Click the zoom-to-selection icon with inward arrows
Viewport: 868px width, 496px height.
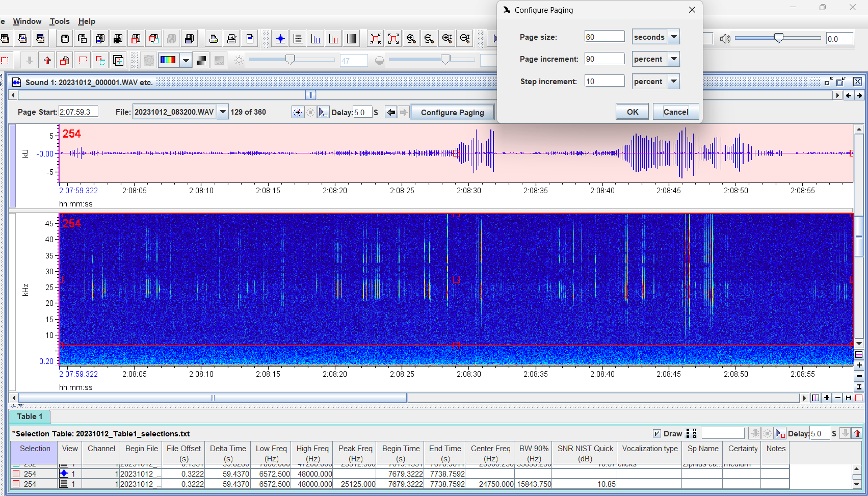coord(376,39)
